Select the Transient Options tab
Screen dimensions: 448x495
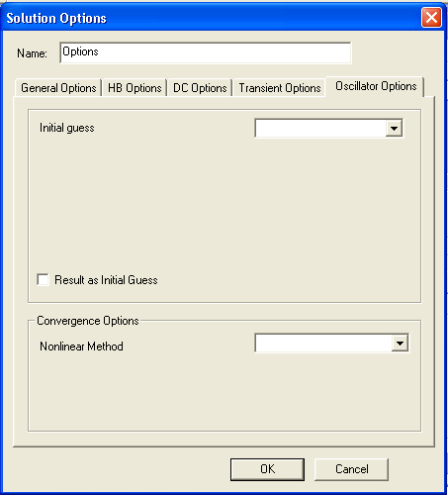[280, 88]
